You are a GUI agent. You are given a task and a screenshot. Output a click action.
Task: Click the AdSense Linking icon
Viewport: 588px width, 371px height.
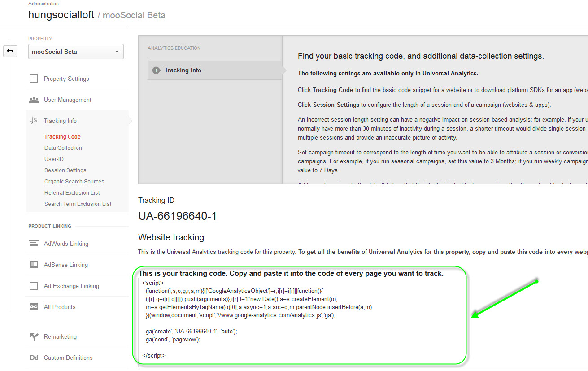pos(34,265)
